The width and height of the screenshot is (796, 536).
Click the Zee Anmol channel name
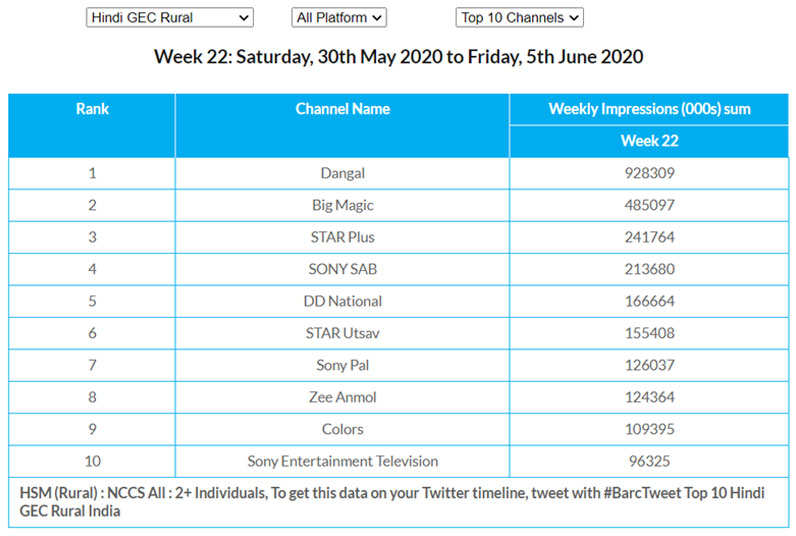coord(342,397)
